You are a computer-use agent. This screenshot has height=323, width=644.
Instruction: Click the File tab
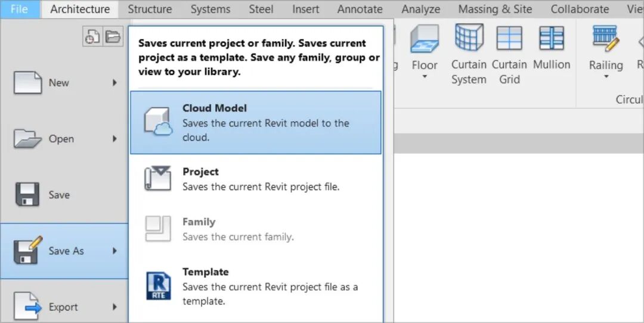(19, 9)
